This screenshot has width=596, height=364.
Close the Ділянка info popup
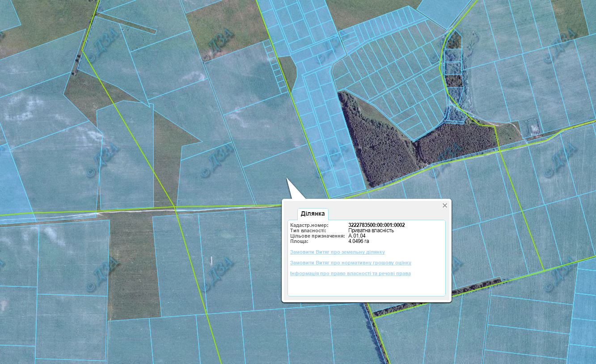click(x=444, y=205)
